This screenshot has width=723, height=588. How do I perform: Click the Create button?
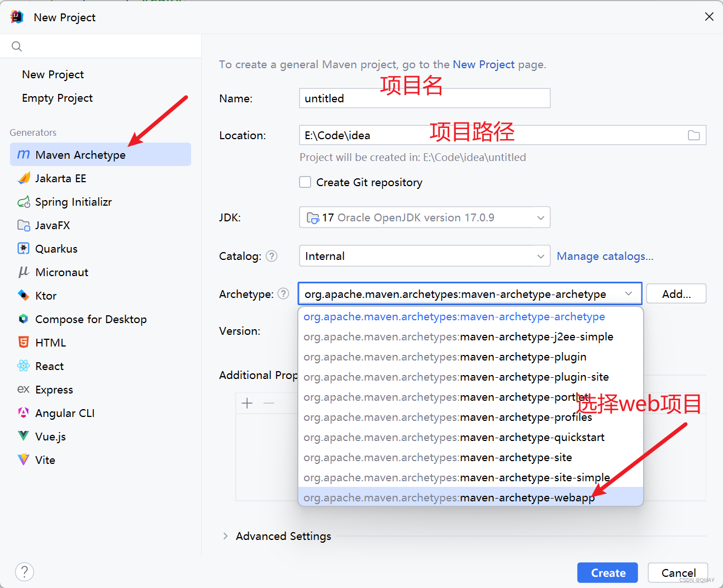point(607,573)
